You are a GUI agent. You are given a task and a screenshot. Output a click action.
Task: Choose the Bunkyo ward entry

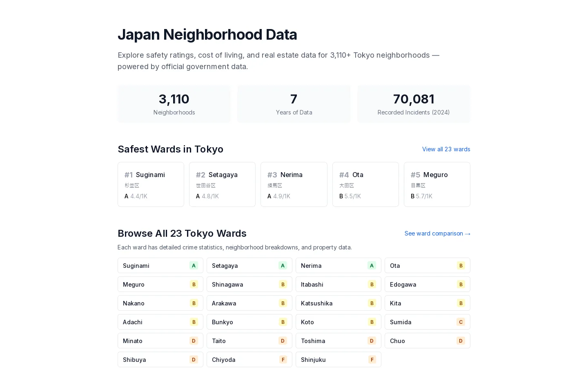point(249,322)
